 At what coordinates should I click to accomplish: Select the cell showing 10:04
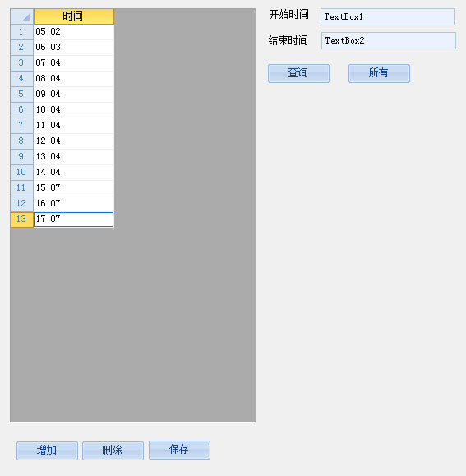[74, 110]
